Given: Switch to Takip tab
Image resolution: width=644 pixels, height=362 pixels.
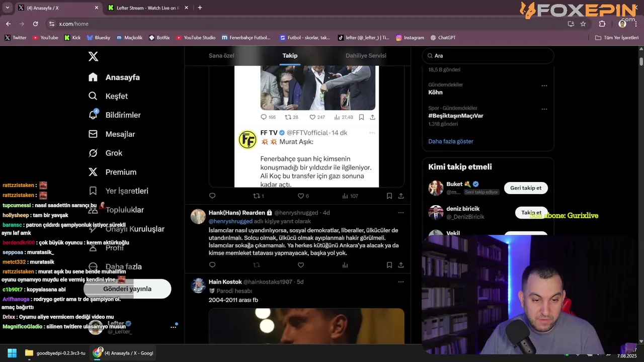Looking at the screenshot, I should (x=290, y=56).
